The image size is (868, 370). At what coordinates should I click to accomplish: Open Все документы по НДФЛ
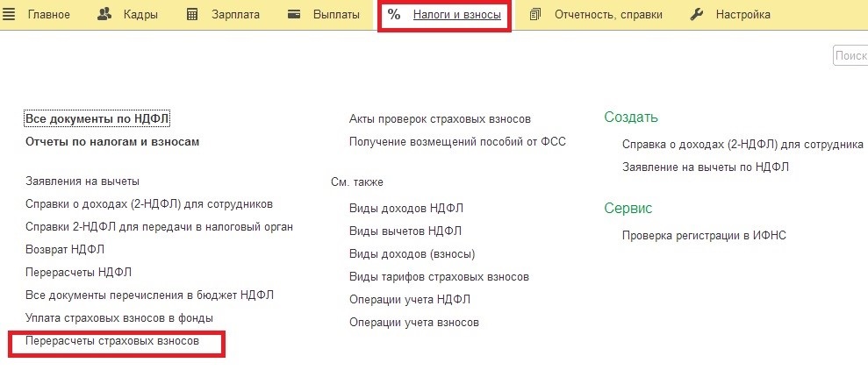coord(97,119)
